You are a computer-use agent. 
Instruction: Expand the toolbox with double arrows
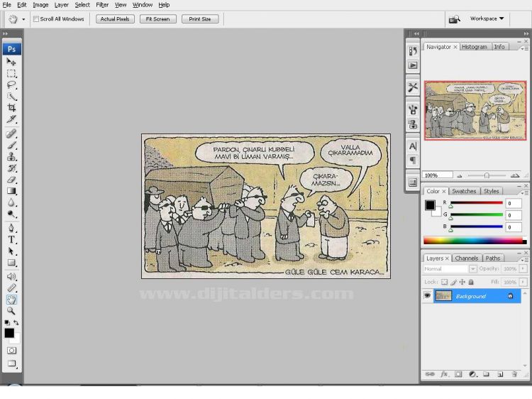tap(5, 33)
